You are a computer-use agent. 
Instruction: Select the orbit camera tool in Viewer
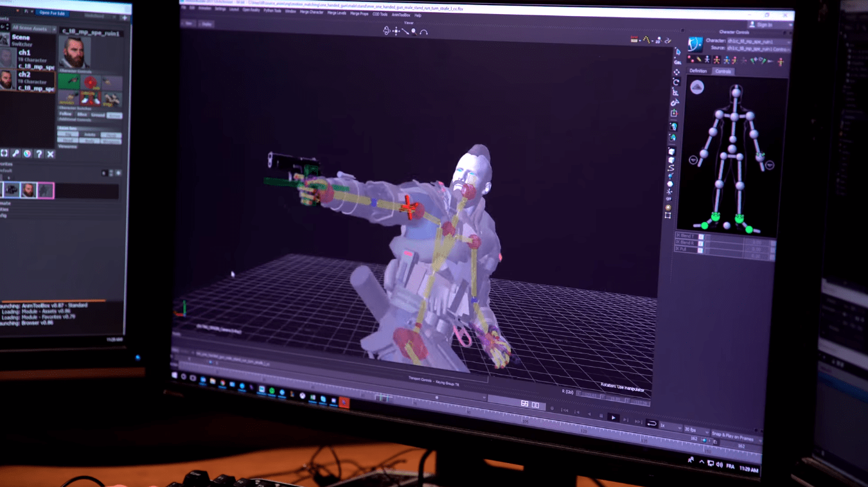387,30
